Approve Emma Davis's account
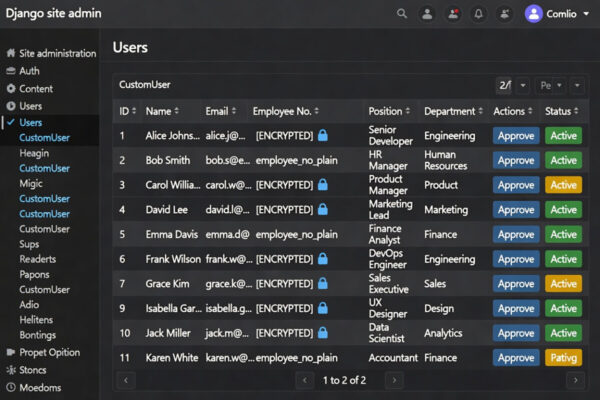Image resolution: width=600 pixels, height=400 pixels. 516,234
